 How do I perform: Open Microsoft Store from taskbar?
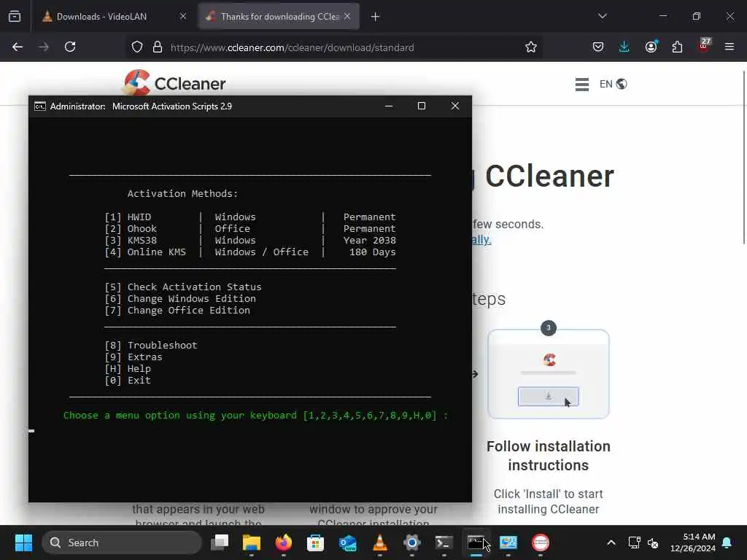click(315, 542)
